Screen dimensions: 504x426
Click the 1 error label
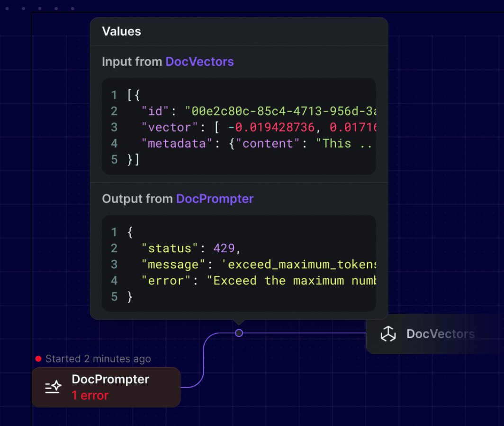coord(90,396)
